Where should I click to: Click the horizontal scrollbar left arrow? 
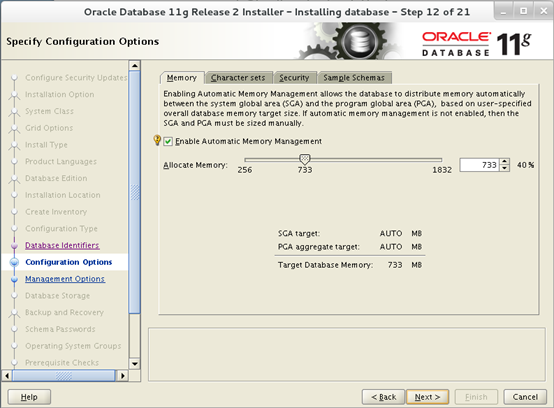point(7,376)
